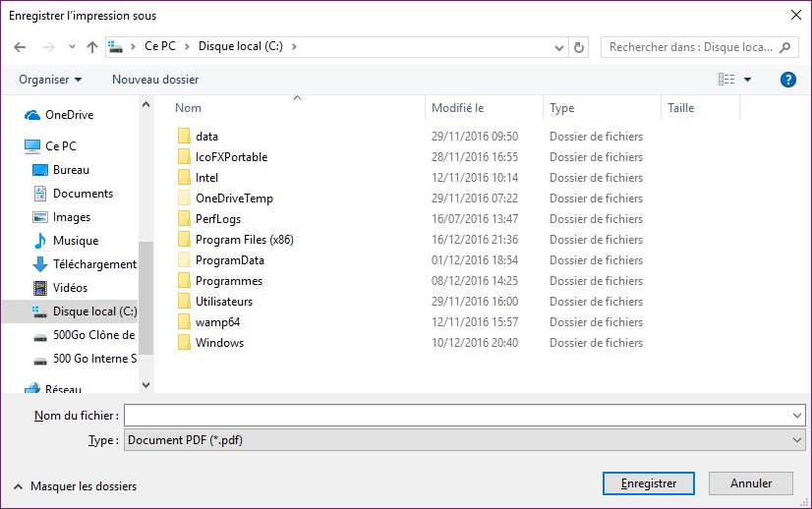Go back with the left arrow

click(x=20, y=47)
